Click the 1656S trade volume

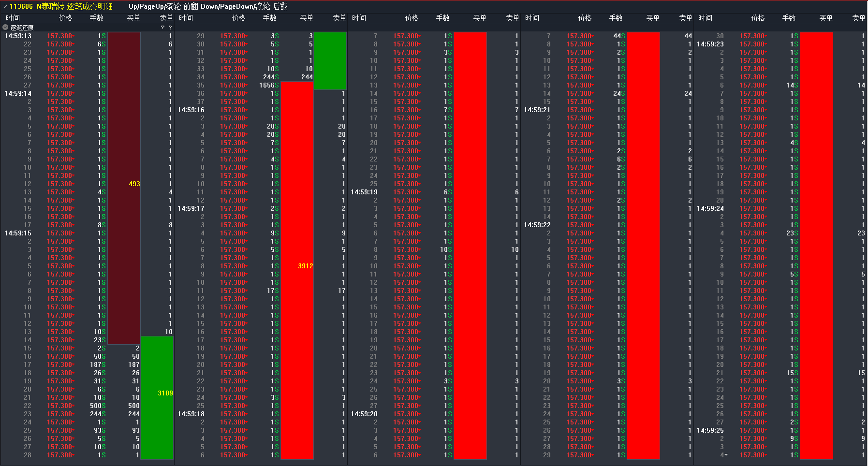[x=269, y=85]
